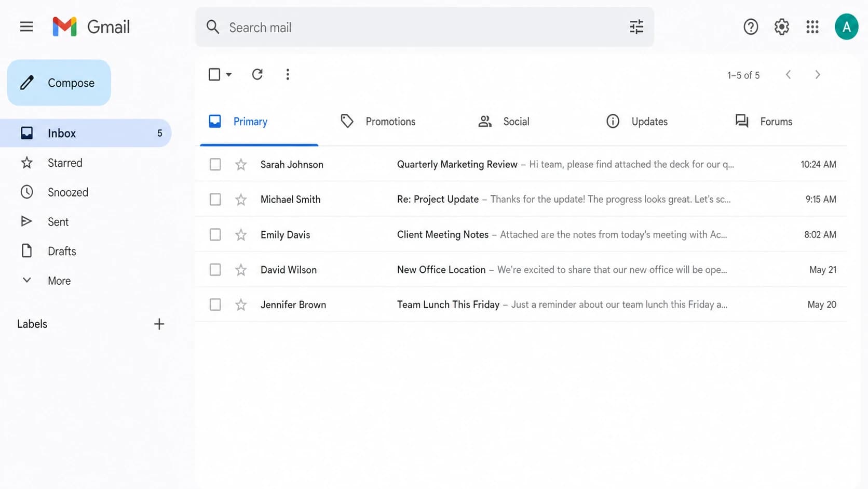Open the New Office Location email
Screen dimensions: 868x489
point(521,270)
